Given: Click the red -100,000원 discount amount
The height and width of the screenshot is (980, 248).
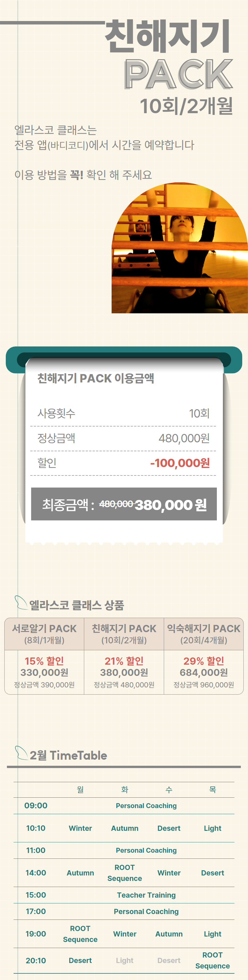Looking at the screenshot, I should point(180,463).
